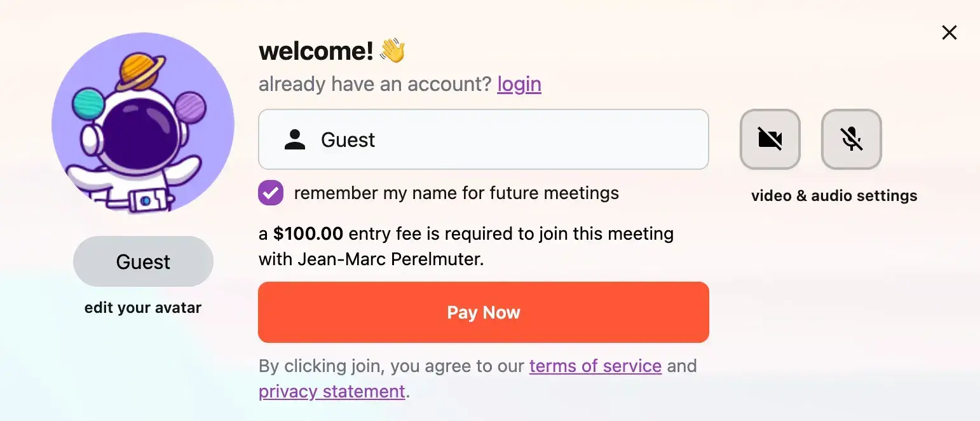This screenshot has height=421, width=980.
Task: Unmute the microphone with the mic-off icon
Action: click(x=851, y=139)
